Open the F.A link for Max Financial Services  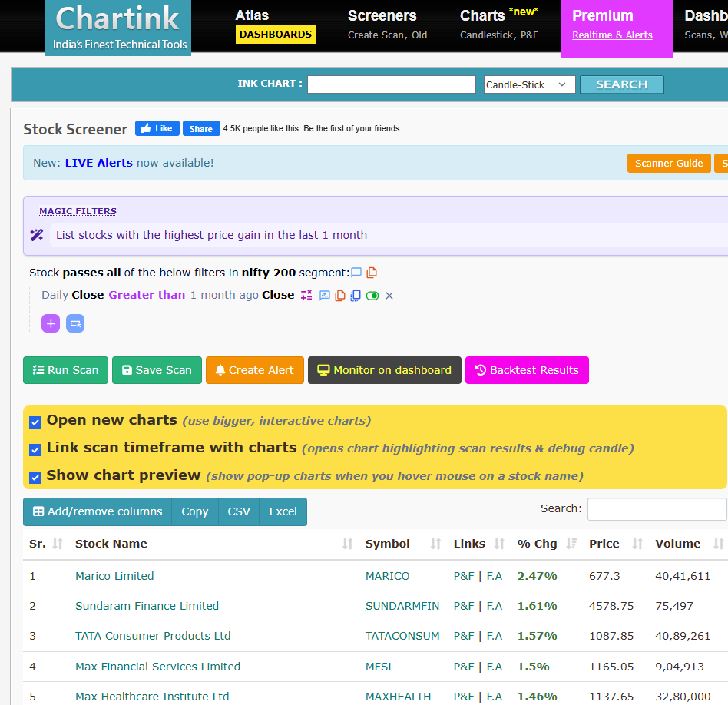(495, 667)
